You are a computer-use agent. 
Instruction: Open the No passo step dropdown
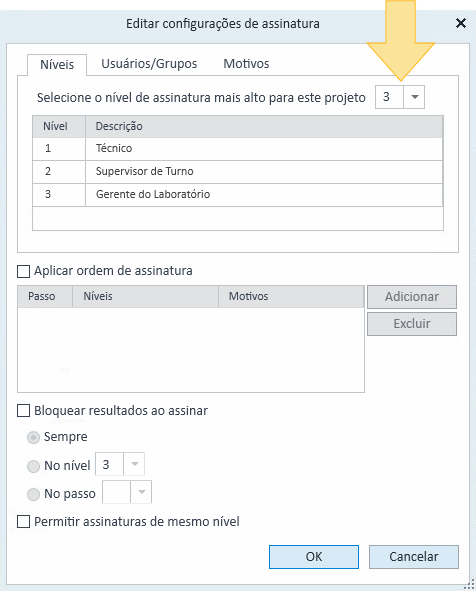[x=141, y=491]
